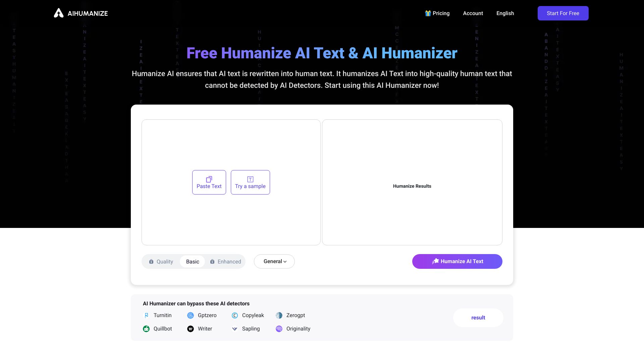Image resolution: width=644 pixels, height=362 pixels.
Task: Toggle the Basic quality option
Action: [x=193, y=261]
